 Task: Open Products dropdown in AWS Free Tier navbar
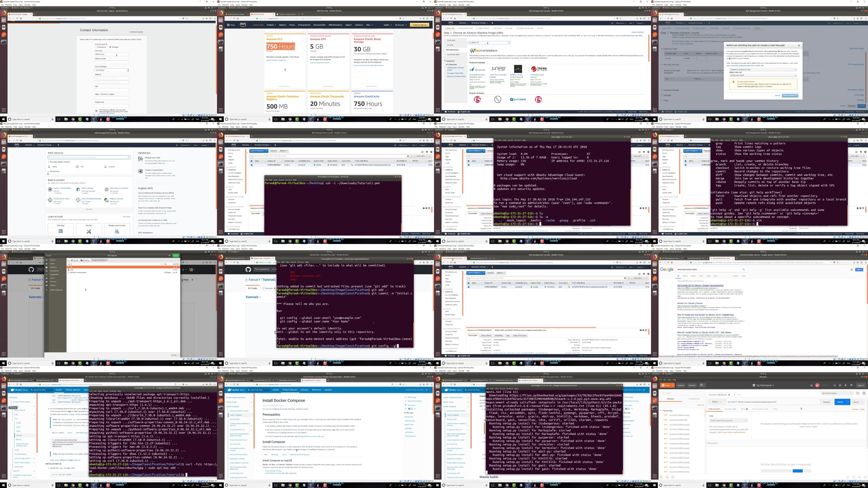point(271,25)
